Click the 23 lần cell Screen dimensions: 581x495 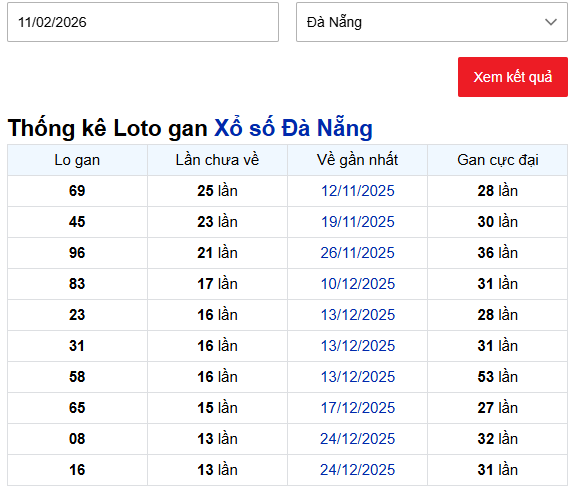(217, 222)
